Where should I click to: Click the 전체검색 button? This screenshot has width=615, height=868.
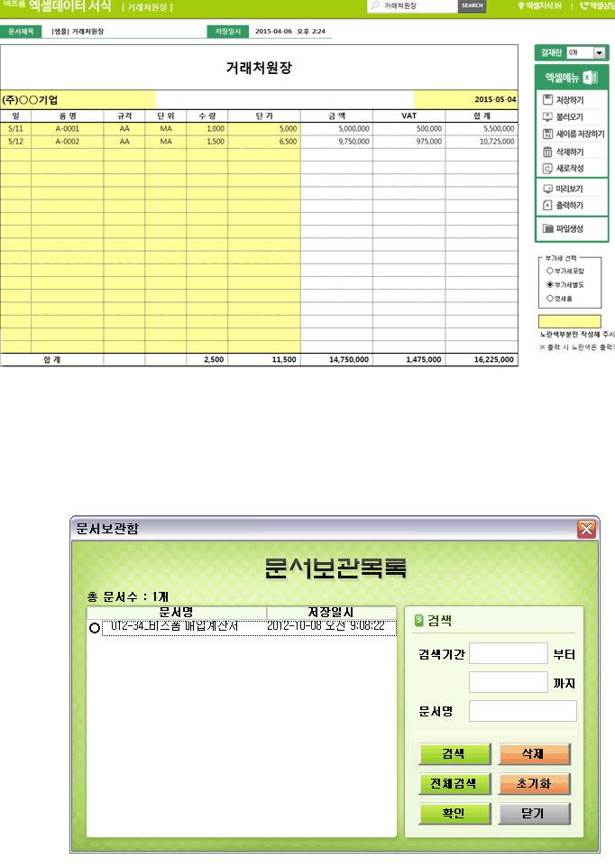(x=454, y=784)
